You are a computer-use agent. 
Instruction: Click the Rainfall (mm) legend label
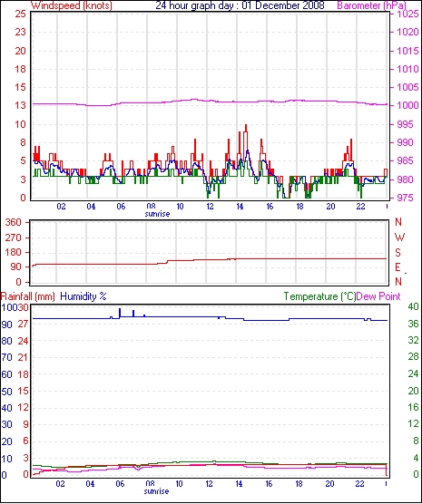tap(28, 296)
